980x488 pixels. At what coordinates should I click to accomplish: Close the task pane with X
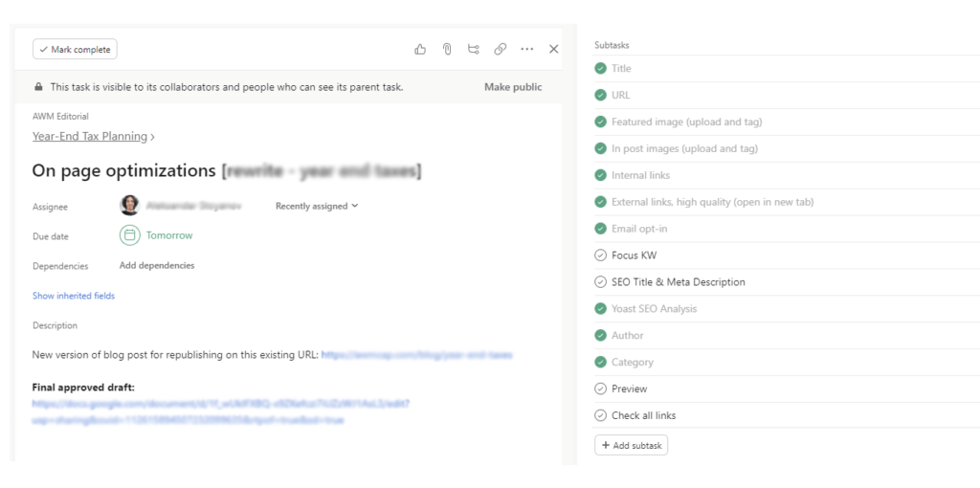(554, 49)
